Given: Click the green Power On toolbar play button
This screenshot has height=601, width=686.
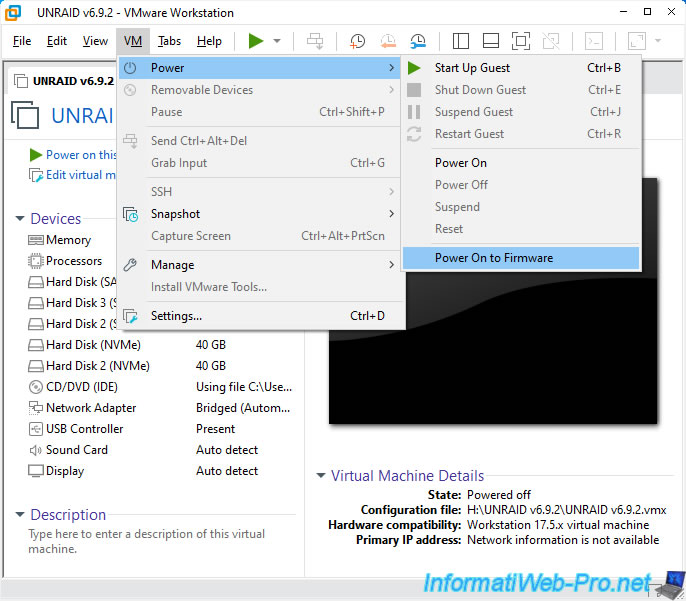Looking at the screenshot, I should pyautogui.click(x=256, y=41).
